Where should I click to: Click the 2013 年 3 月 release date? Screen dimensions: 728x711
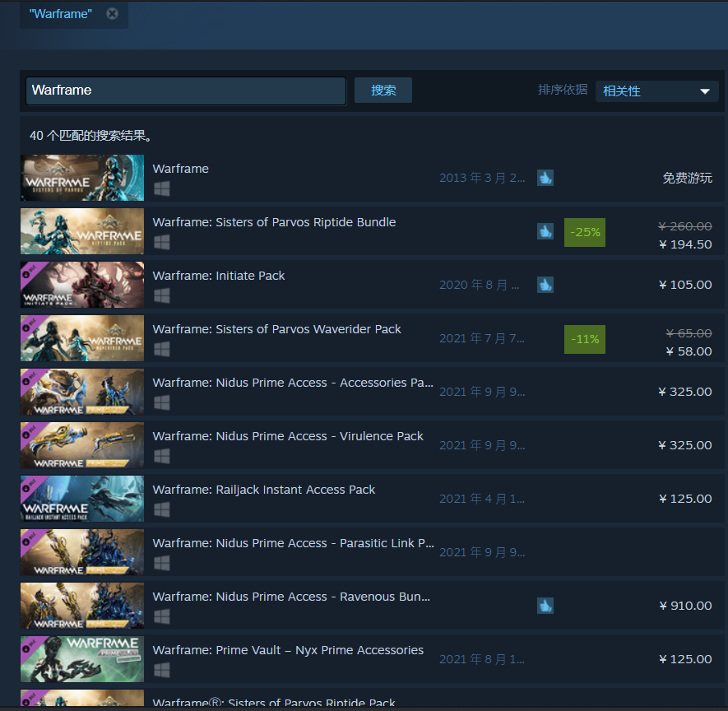pyautogui.click(x=482, y=178)
